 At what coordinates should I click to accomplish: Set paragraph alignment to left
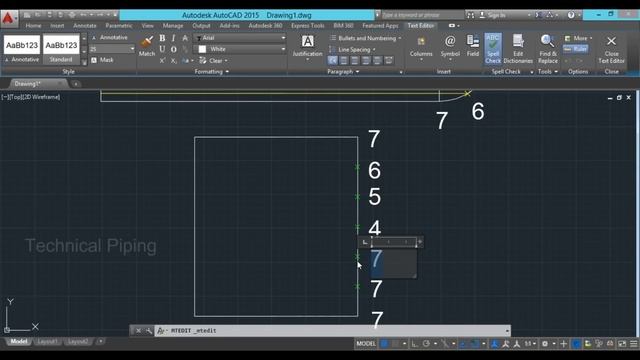(344, 60)
